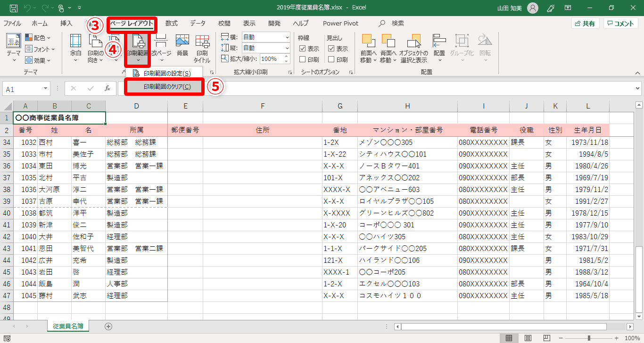644x343 pixels.
Task: Switch to the 校閲 (Review) tab
Action: (224, 23)
